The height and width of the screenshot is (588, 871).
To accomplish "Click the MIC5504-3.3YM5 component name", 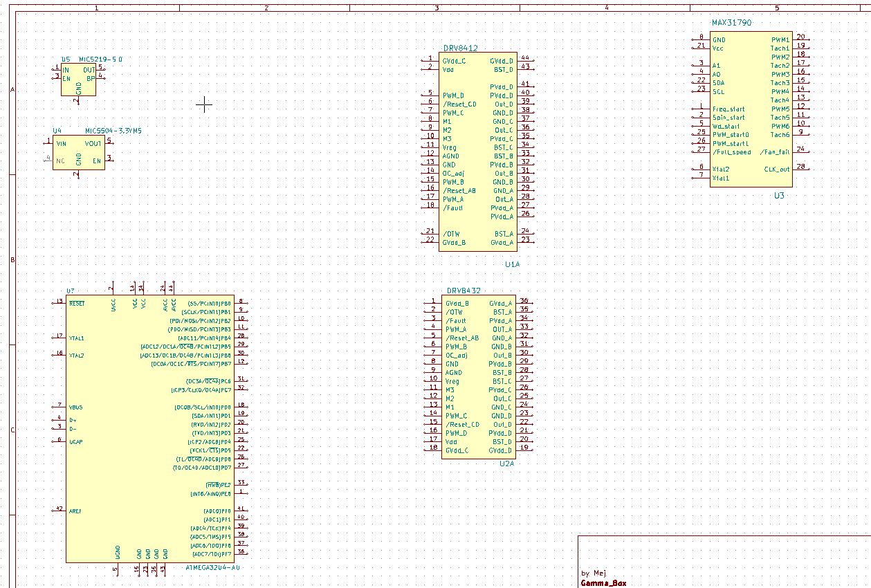I will coord(114,130).
